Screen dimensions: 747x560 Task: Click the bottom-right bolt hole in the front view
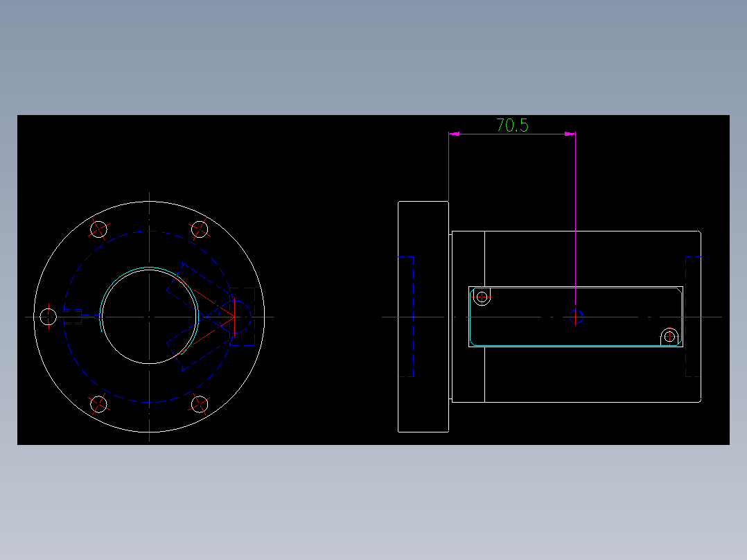[x=199, y=403]
